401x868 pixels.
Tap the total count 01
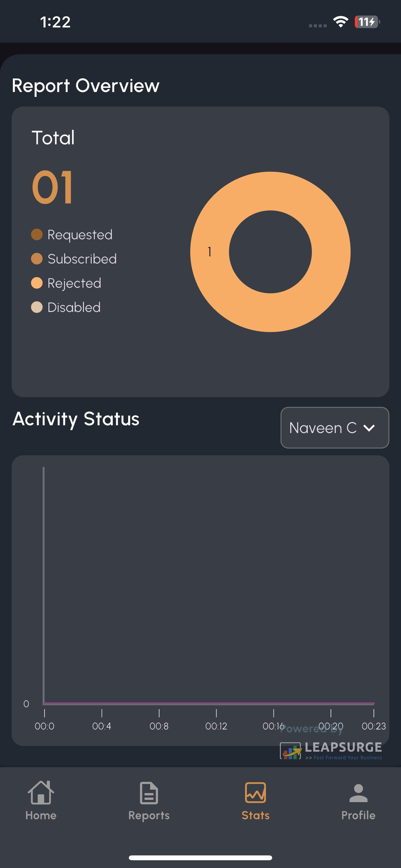(52, 187)
